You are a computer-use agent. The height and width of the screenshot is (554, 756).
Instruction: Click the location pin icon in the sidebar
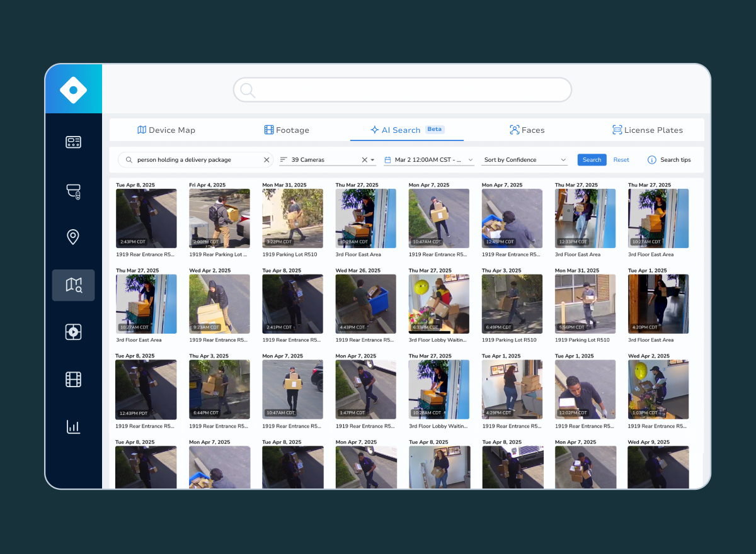pos(73,237)
